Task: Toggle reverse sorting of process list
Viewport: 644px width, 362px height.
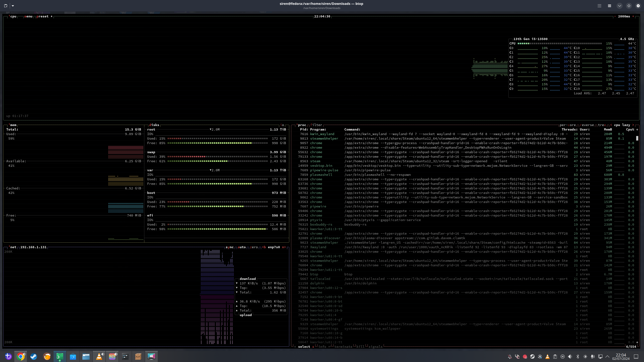Action: [587, 125]
